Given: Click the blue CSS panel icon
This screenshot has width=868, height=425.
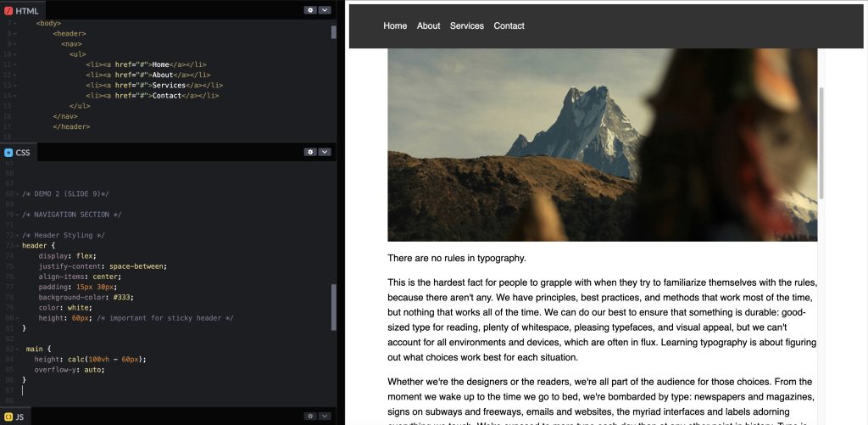Looking at the screenshot, I should (x=8, y=153).
